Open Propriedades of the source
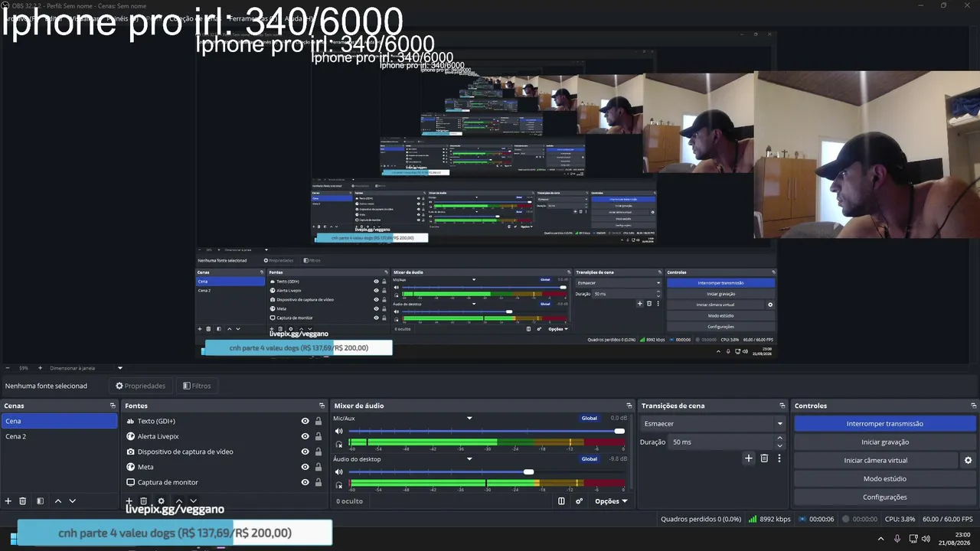The width and height of the screenshot is (980, 551). 141,386
